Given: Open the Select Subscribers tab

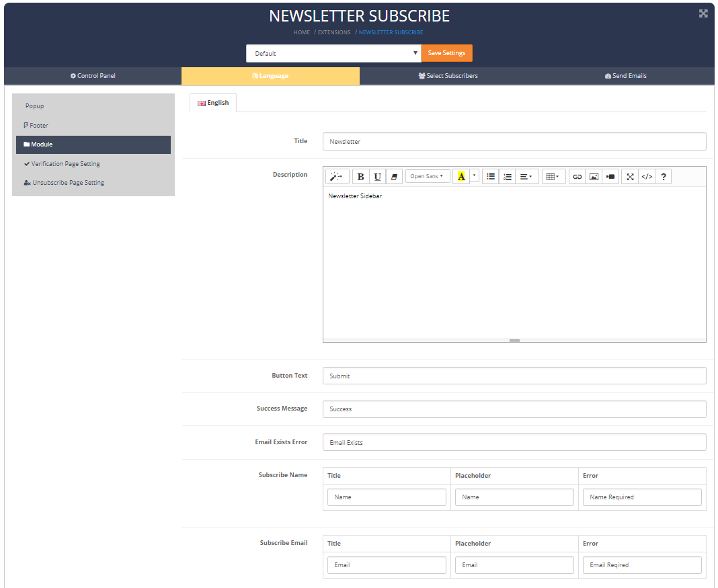Looking at the screenshot, I should [448, 76].
